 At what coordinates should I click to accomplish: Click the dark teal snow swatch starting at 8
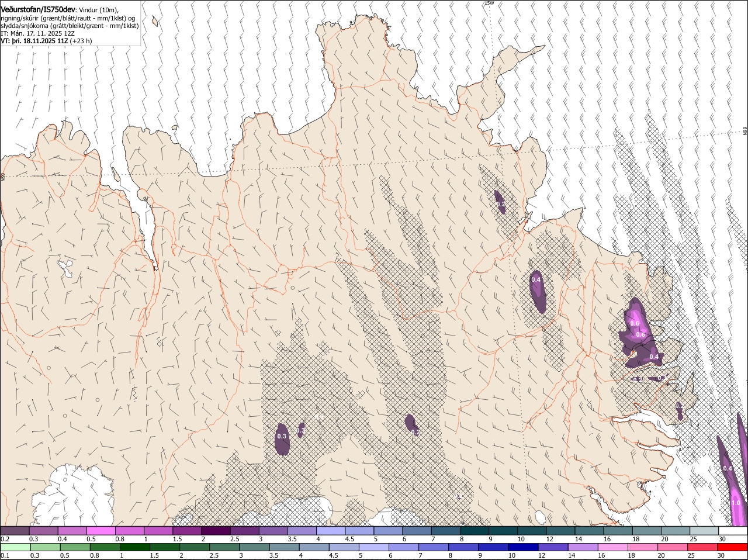click(x=475, y=530)
